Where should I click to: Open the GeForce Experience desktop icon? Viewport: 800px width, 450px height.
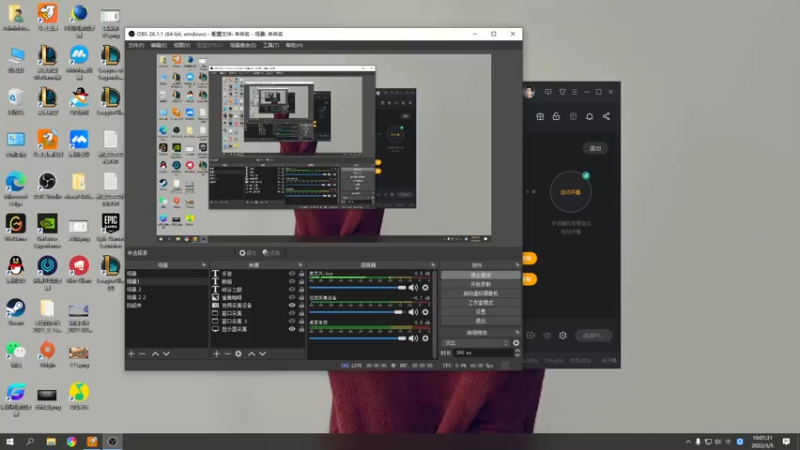tap(47, 231)
